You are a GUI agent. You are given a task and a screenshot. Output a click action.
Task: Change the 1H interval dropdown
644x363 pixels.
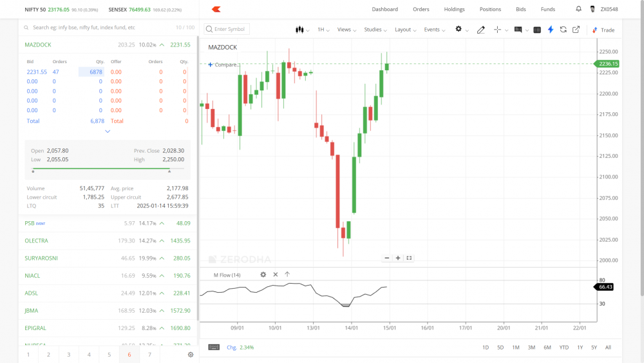click(x=323, y=30)
